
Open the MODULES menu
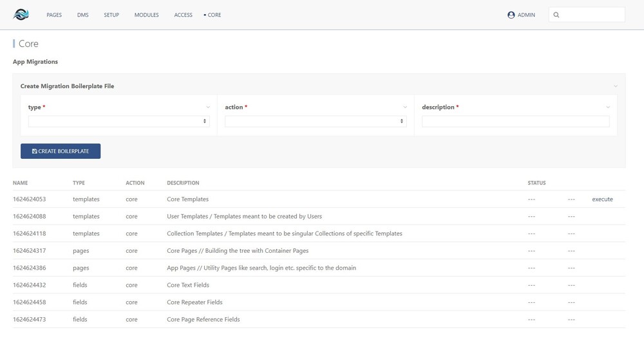[147, 15]
